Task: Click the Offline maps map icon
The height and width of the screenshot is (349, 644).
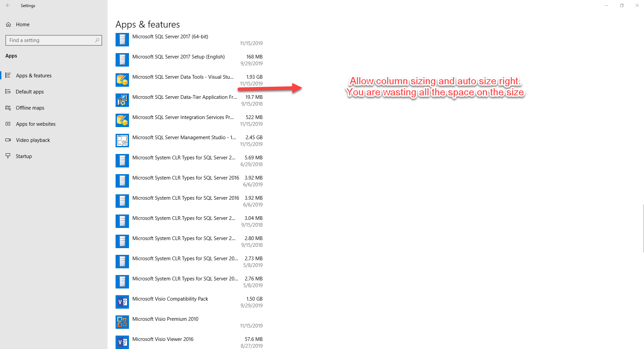Action: pos(8,108)
